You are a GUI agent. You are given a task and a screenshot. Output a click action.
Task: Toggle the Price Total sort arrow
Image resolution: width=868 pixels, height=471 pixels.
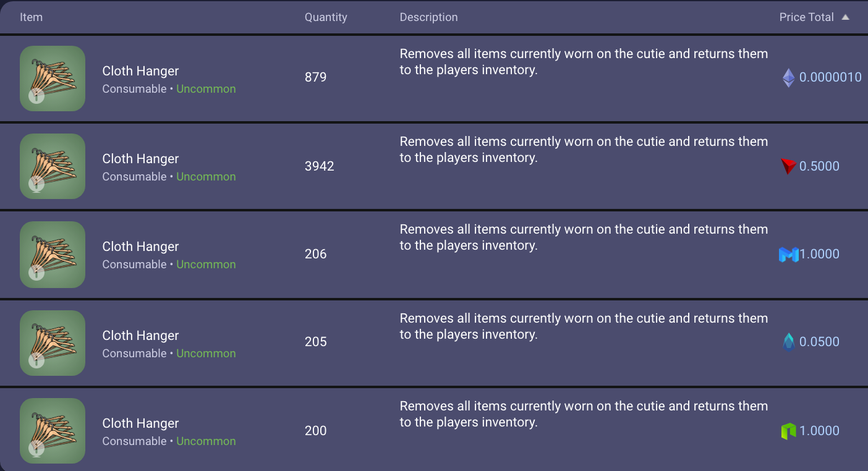click(845, 17)
